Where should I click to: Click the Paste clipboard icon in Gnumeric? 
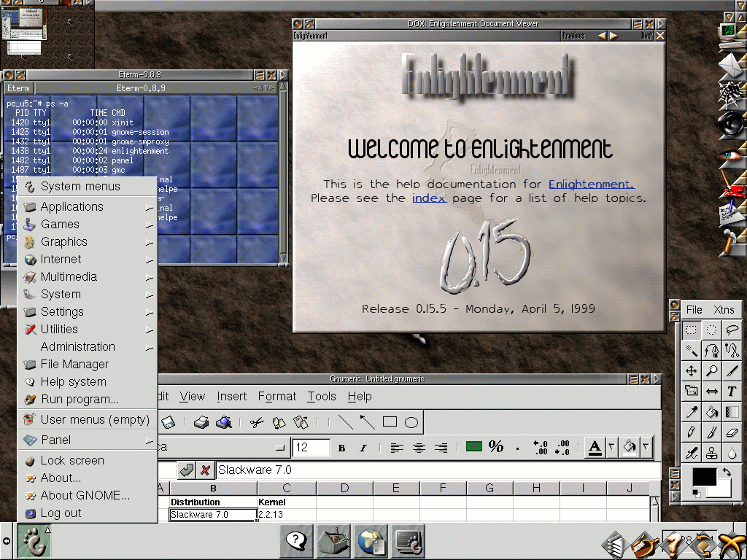(x=301, y=422)
